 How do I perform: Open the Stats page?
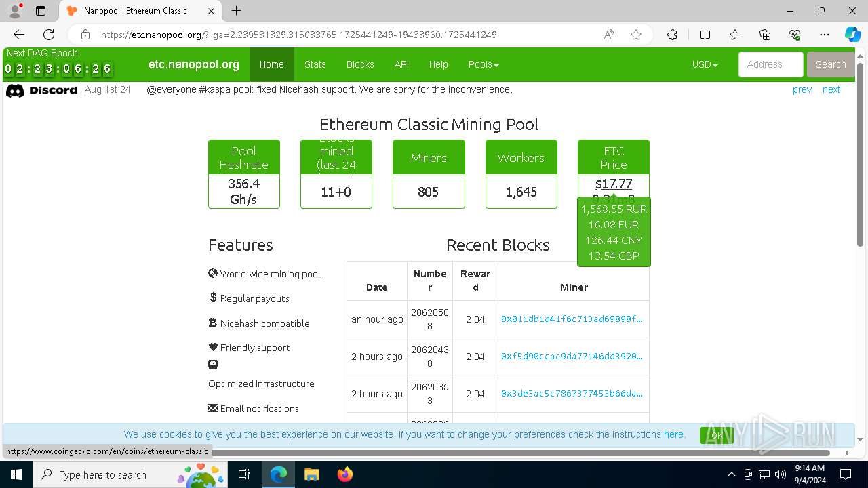(315, 64)
